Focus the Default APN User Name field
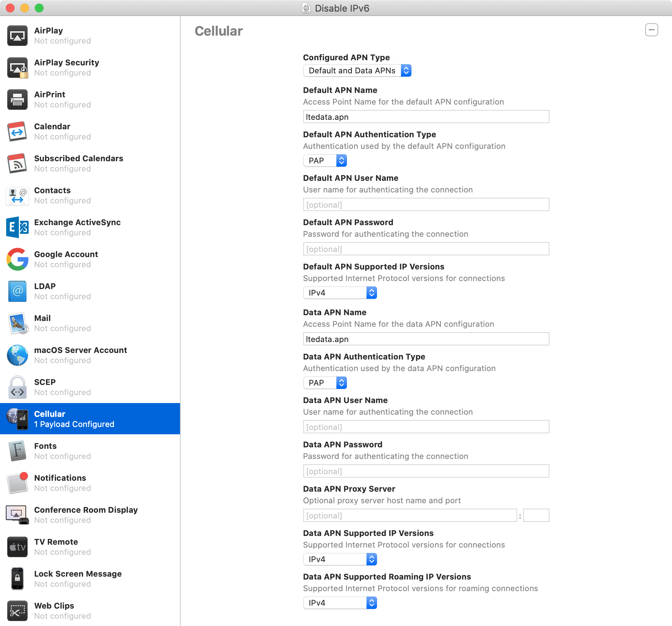The image size is (672, 626). (x=426, y=205)
